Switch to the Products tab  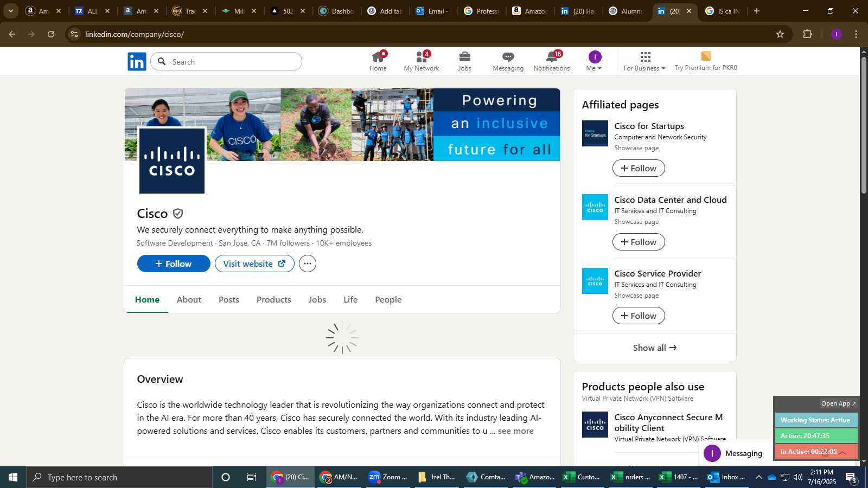[x=274, y=299]
